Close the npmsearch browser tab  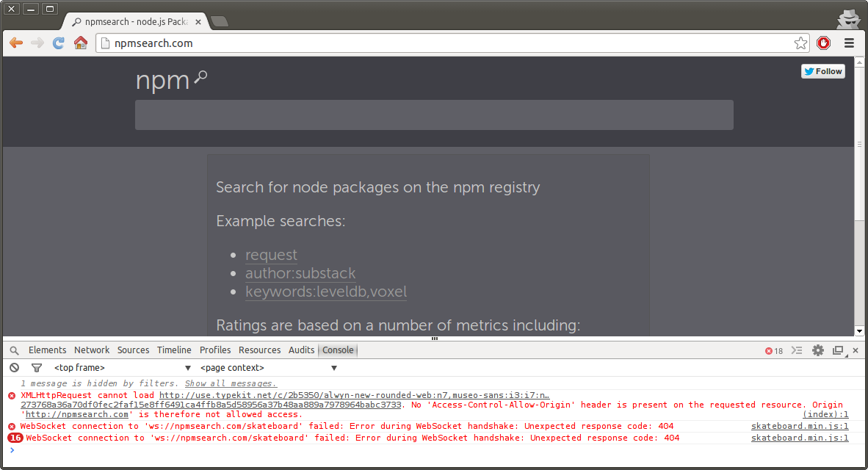[x=198, y=21]
